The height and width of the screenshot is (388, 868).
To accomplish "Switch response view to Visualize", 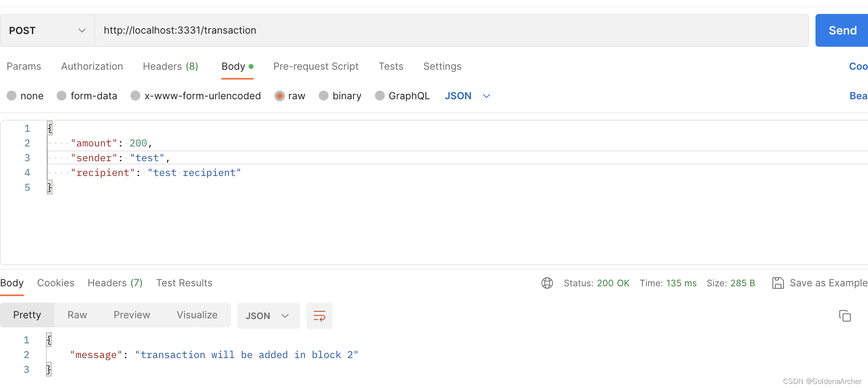I will pos(197,315).
